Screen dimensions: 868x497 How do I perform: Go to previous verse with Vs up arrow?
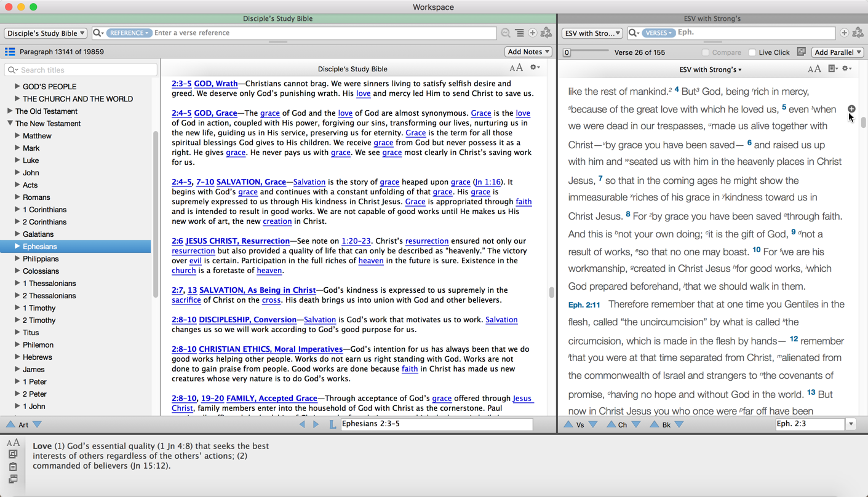point(568,424)
